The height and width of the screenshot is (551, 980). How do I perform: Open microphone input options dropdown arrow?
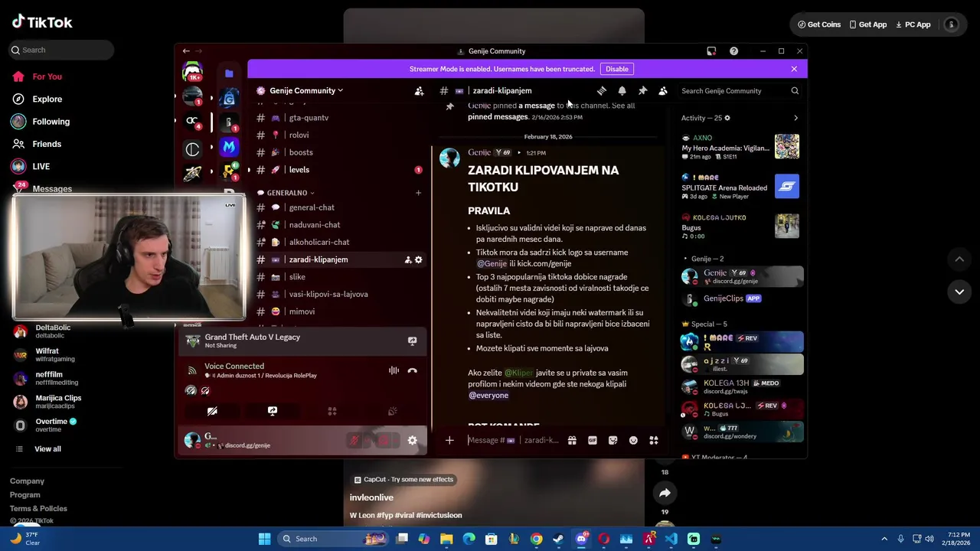(366, 440)
